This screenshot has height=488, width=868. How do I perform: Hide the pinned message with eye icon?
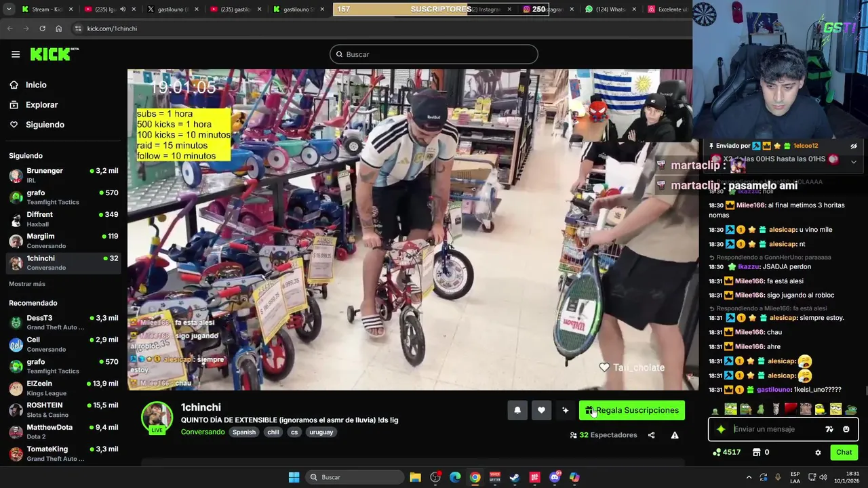click(x=854, y=146)
